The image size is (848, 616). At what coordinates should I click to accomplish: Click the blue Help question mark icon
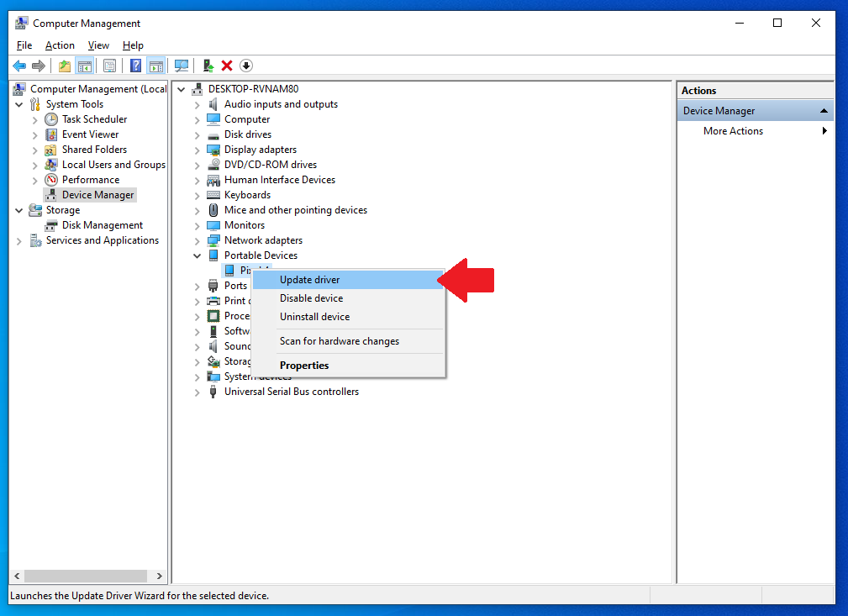135,66
